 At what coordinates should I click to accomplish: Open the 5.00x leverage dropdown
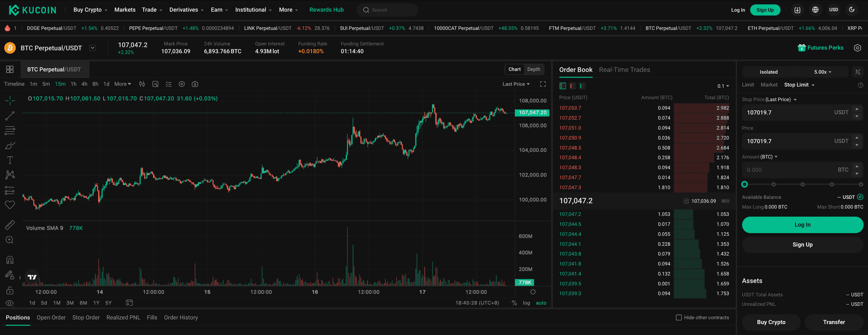click(x=822, y=72)
